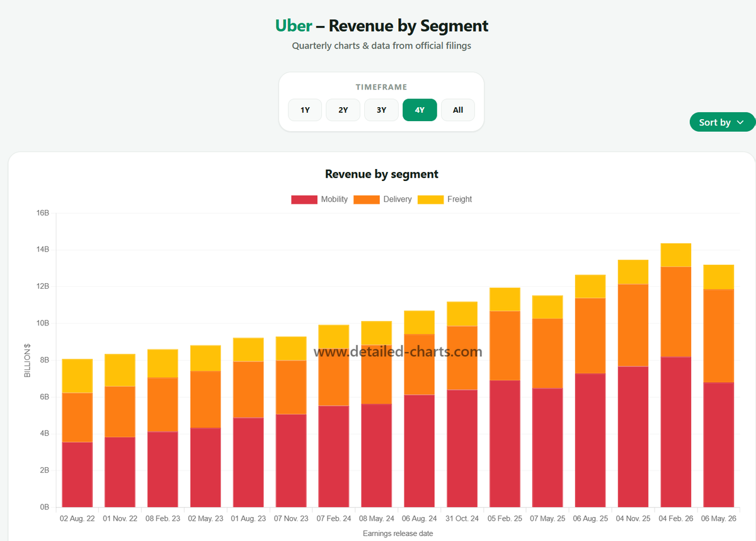Click the 'BILLION $' y-axis title
The height and width of the screenshot is (541, 756).
point(27,360)
